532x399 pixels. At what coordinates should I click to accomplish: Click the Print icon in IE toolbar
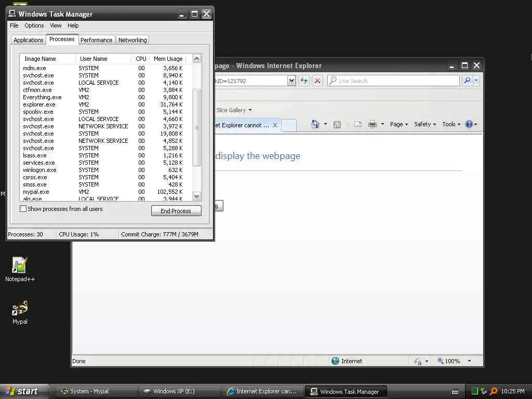click(x=372, y=124)
